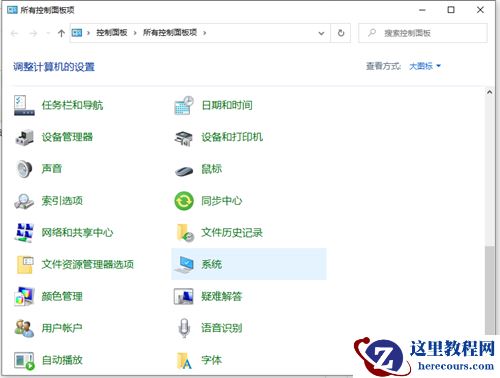500x378 pixels.
Task: Click the 文件资源管理器选项 text label
Action: pos(88,264)
